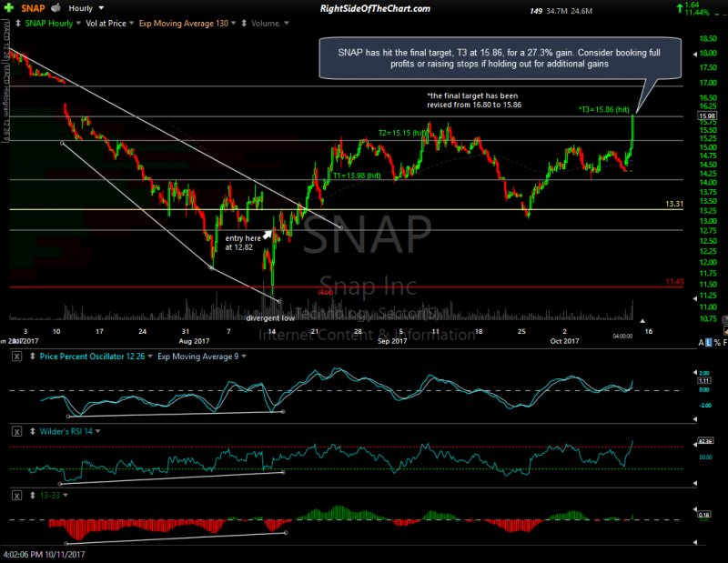728x563 pixels.
Task: Open the SNAP Hourly chart menu
Action: [78, 23]
